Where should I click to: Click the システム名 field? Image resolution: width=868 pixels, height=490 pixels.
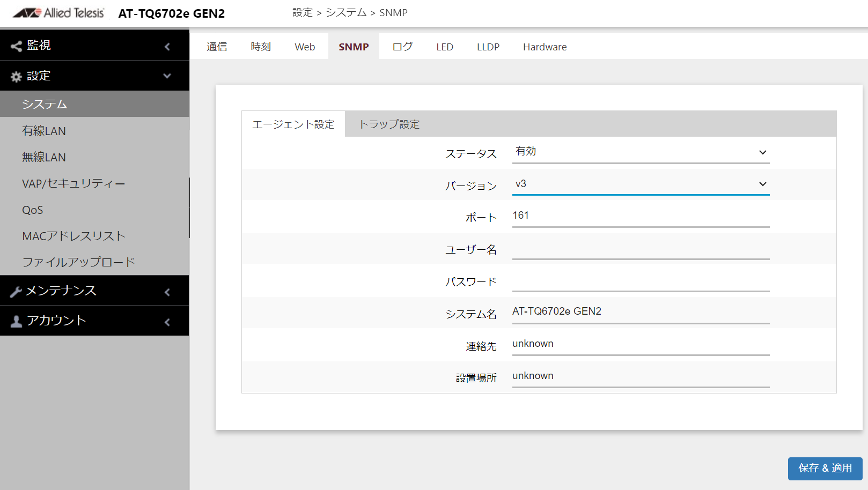(x=641, y=312)
